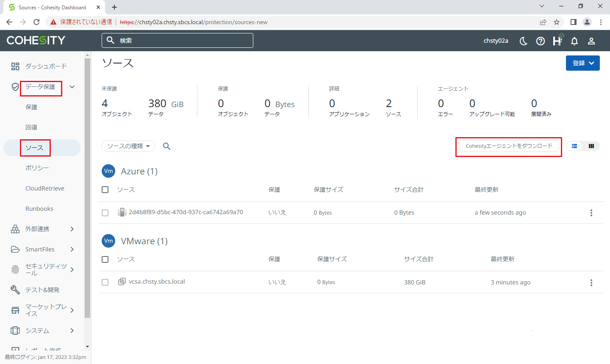Click the dashboard grid icon in sidebar
Screen dimensions: 610x364
(15, 66)
